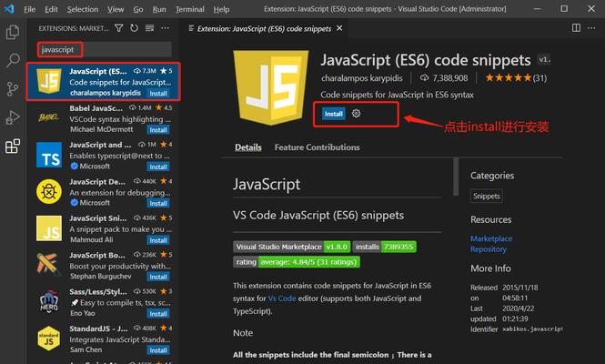Switch to the Feature Contributions tab
605x364 pixels.
pos(318,147)
